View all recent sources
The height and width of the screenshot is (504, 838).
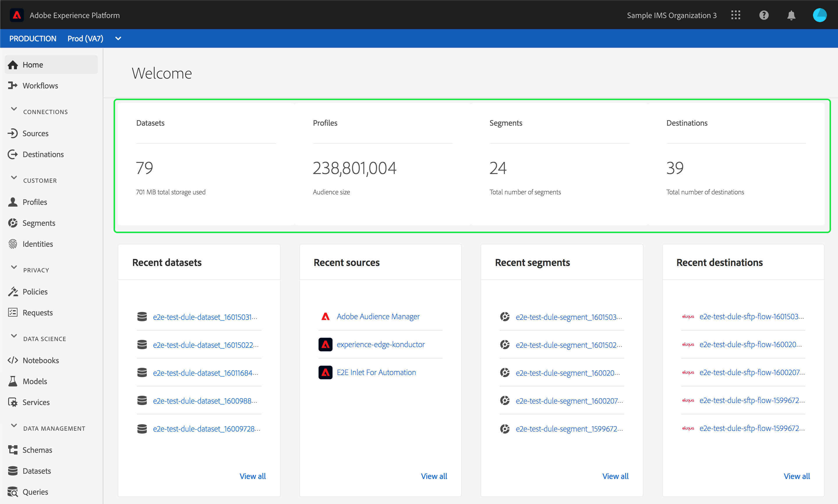[434, 476]
